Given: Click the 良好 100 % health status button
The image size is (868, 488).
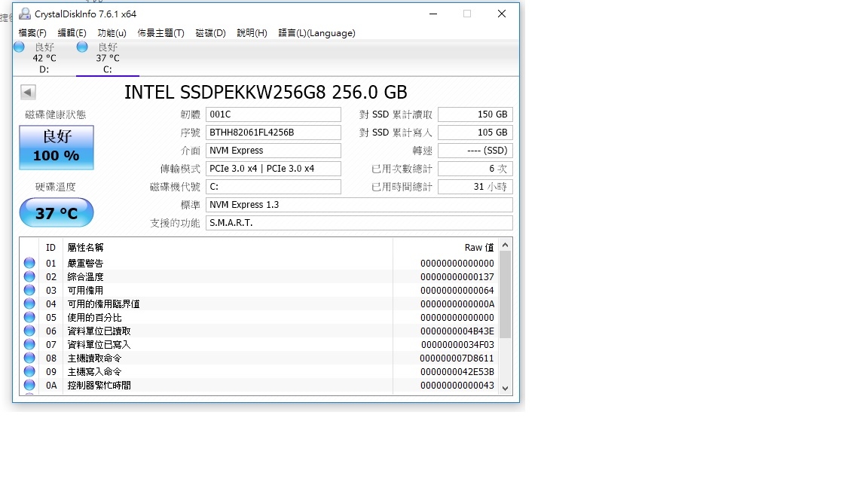Looking at the screenshot, I should coord(57,147).
